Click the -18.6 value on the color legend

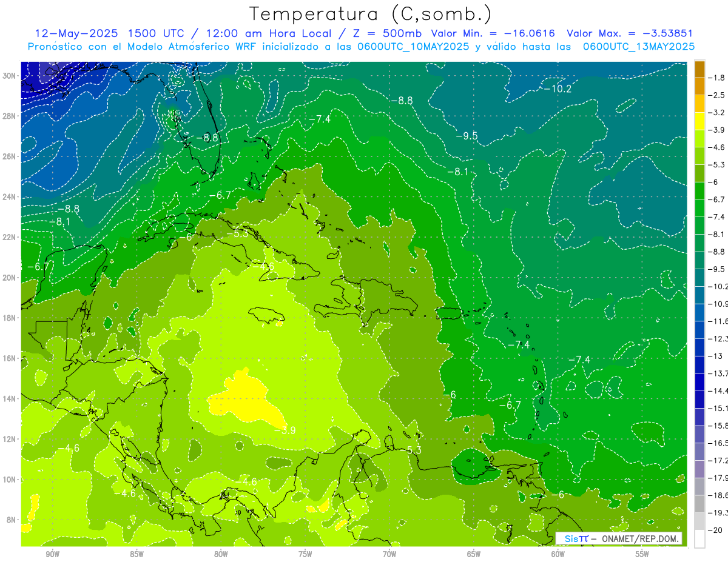point(718,495)
